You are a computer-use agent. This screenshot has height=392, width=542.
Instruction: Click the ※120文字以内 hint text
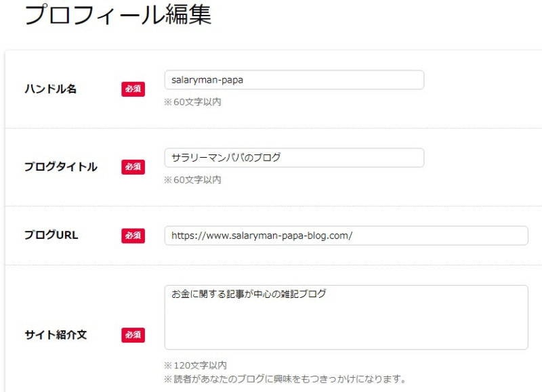[195, 366]
